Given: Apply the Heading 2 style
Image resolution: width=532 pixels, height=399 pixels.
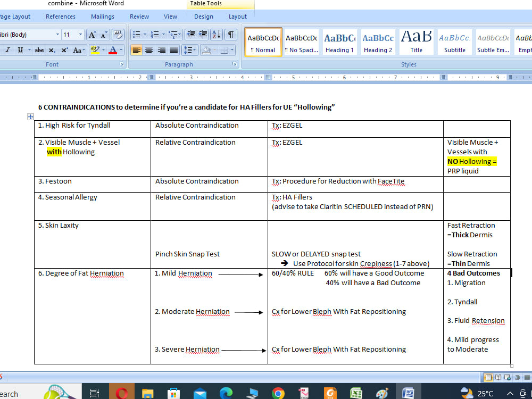Looking at the screenshot, I should 378,42.
